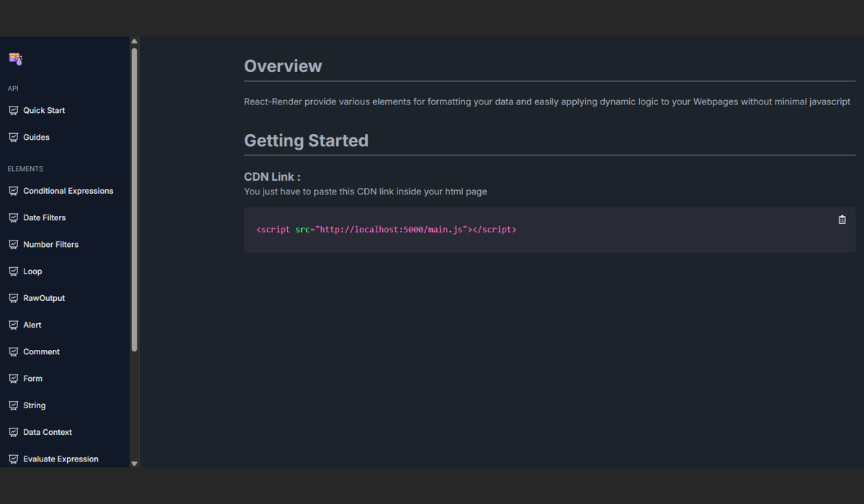The width and height of the screenshot is (864, 504).
Task: Select the Form sidebar item
Action: (33, 378)
